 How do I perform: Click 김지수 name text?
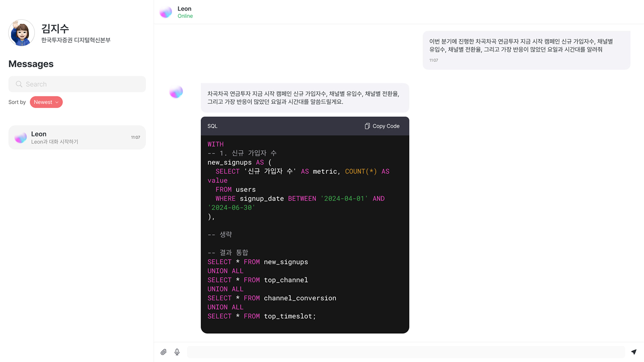click(x=55, y=28)
